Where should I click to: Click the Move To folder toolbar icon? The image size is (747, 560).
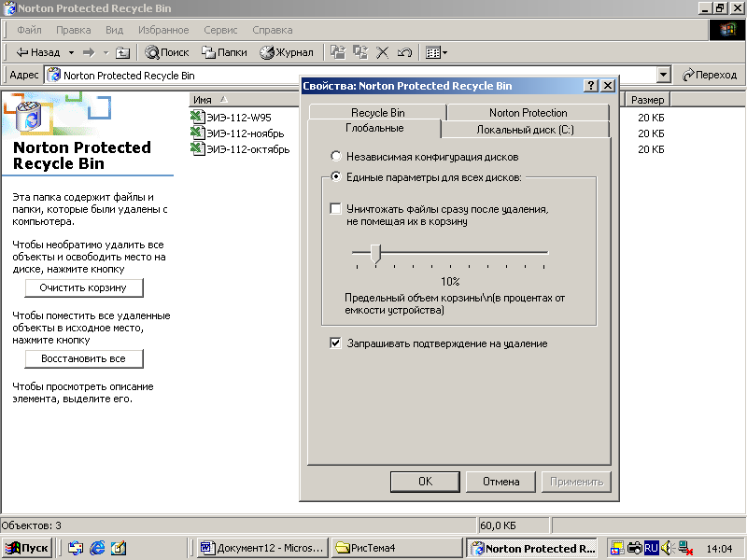pyautogui.click(x=338, y=52)
